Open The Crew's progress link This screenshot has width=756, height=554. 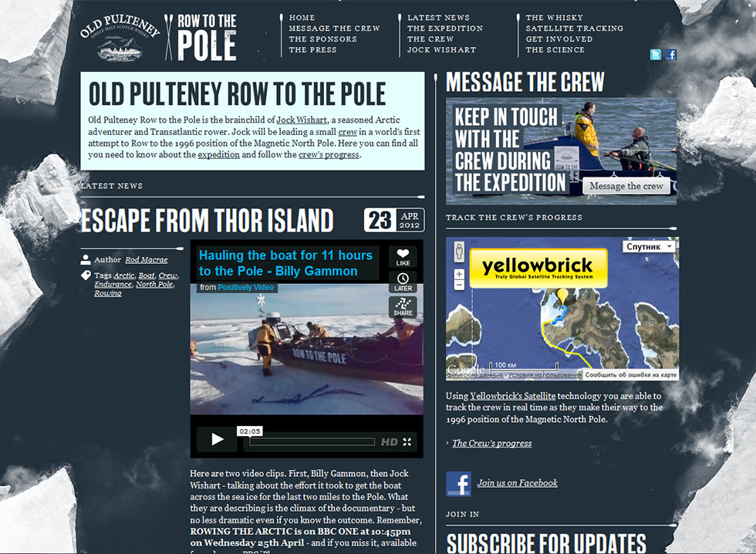[492, 443]
